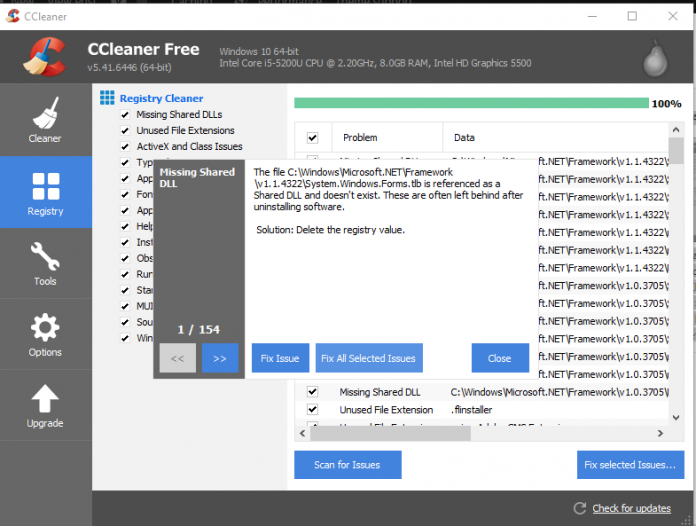Toggle the checkbox next to Inst item
This screenshot has width=696, height=526.
tap(125, 243)
